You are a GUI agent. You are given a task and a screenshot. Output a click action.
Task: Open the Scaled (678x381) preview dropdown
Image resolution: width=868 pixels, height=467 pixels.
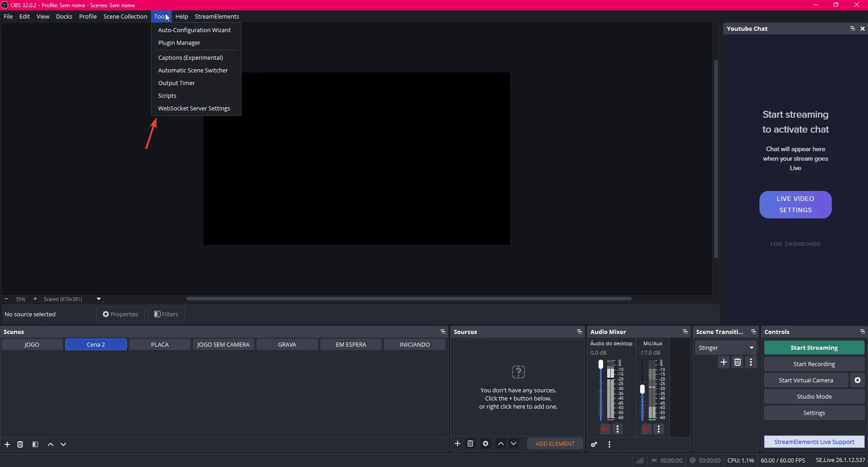coord(98,299)
